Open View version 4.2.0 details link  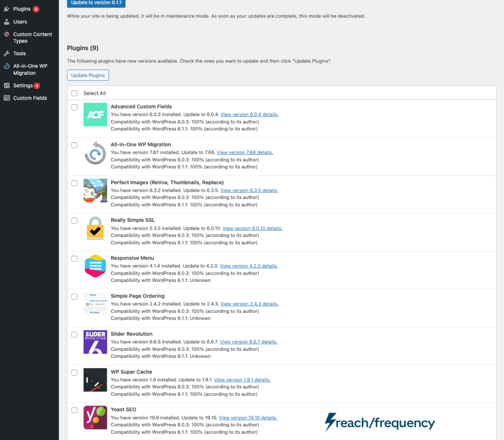pyautogui.click(x=249, y=266)
